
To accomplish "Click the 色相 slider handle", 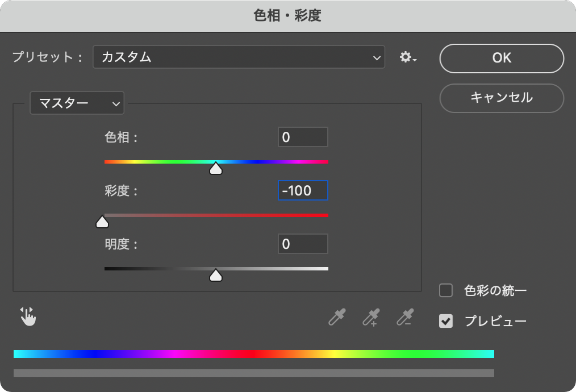I will [216, 169].
